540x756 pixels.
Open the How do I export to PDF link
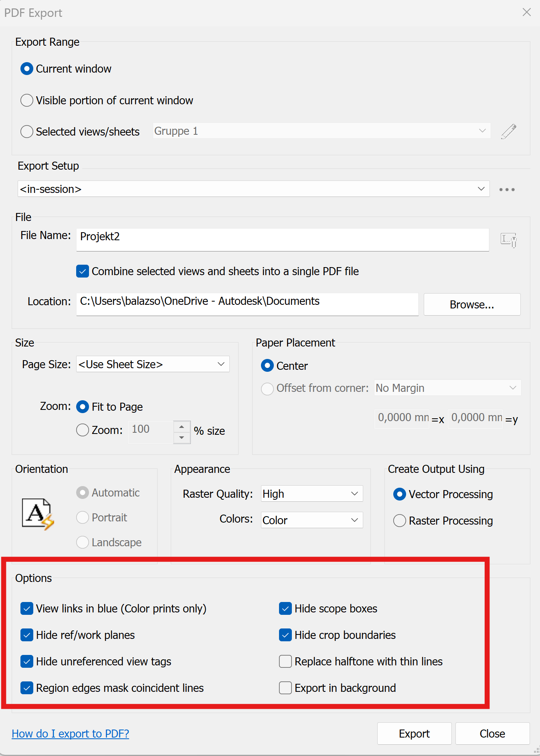click(71, 734)
